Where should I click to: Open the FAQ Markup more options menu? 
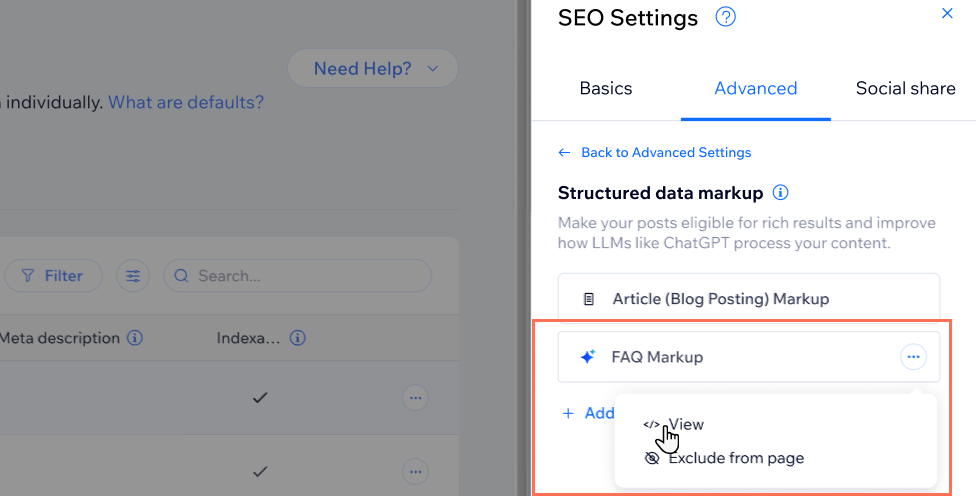pos(913,356)
